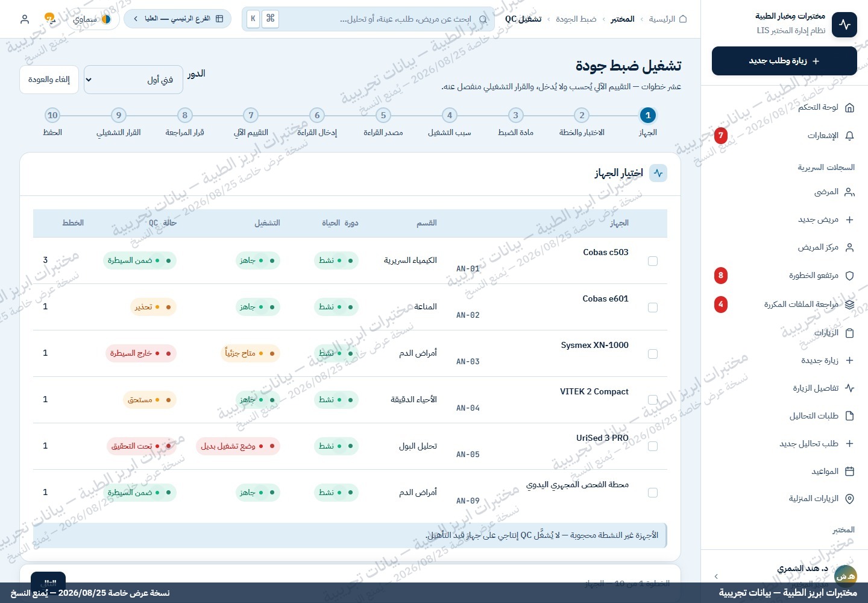Go to step 7 التقييم الآلي
This screenshot has height=603, width=868.
(251, 122)
